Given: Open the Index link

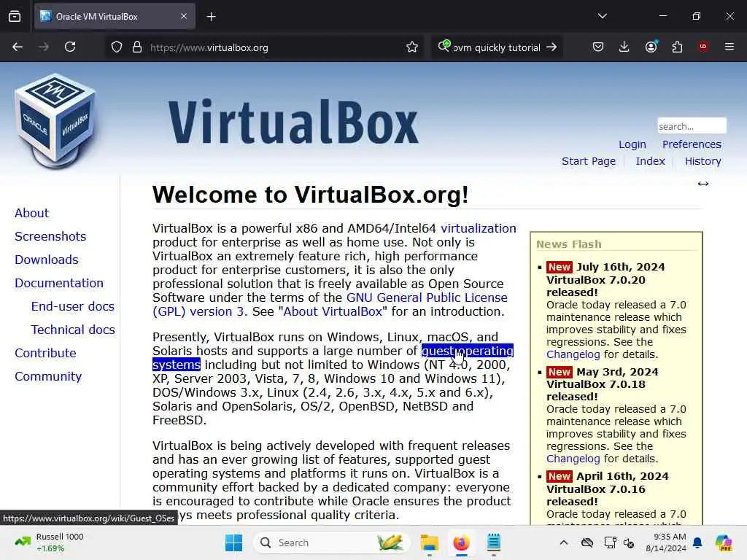Looking at the screenshot, I should click(650, 161).
